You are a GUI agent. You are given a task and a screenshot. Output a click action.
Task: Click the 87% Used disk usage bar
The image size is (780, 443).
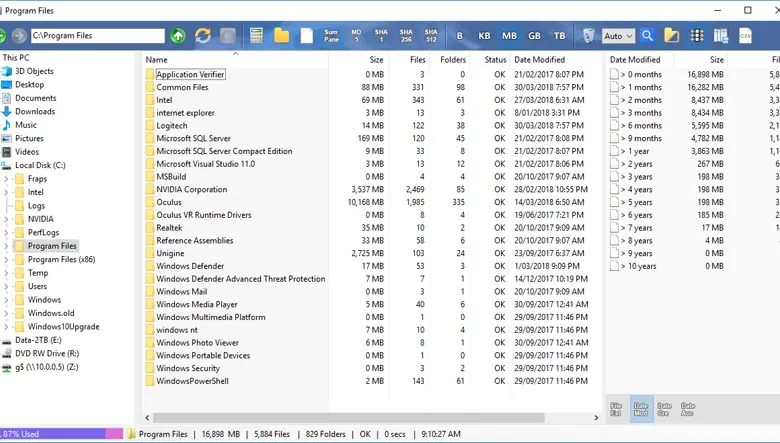tap(62, 434)
